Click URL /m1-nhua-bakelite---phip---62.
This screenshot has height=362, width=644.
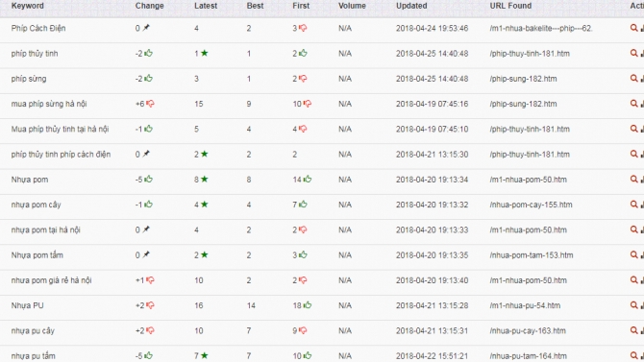(x=541, y=28)
